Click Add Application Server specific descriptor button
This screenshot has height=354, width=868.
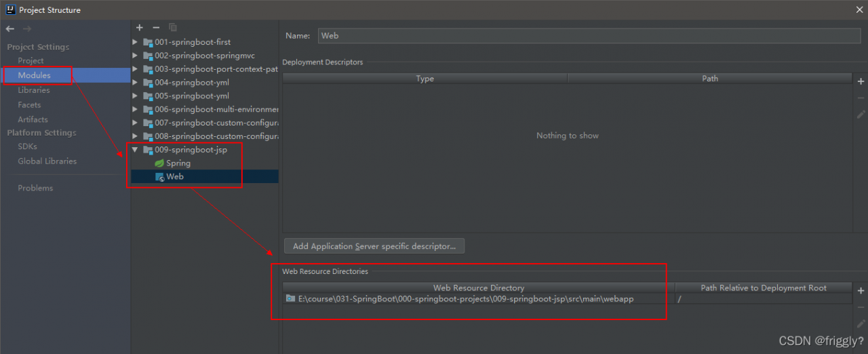(x=374, y=246)
